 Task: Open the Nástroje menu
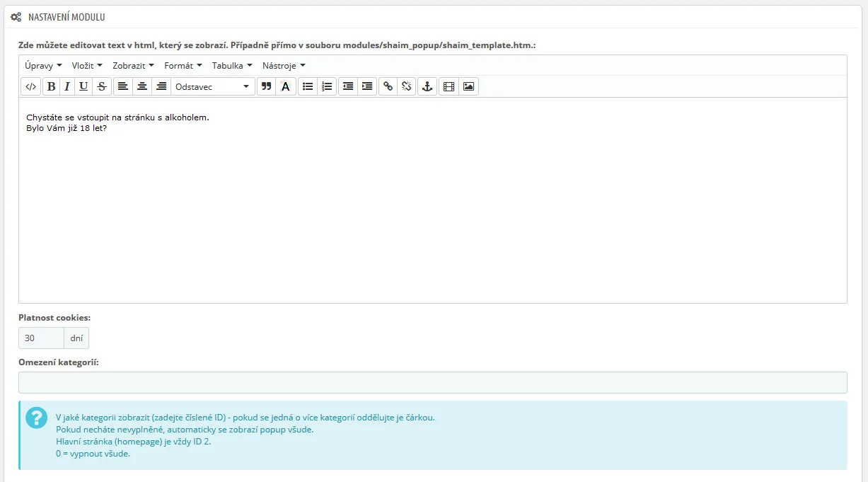point(284,66)
